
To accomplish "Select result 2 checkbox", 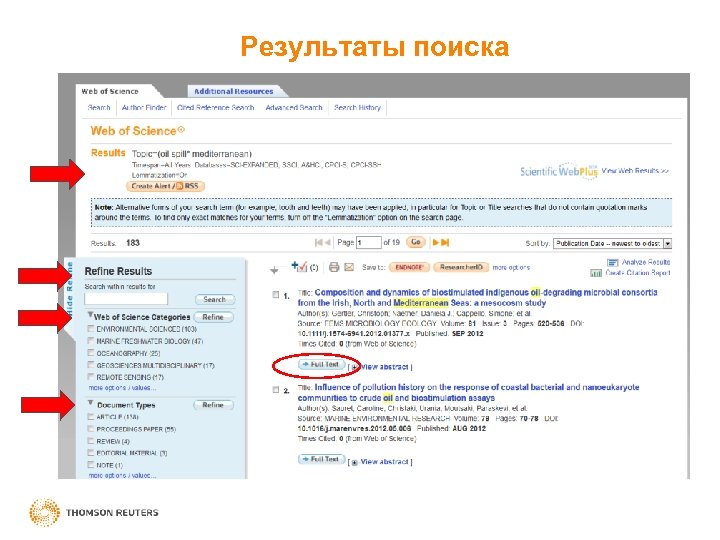I will (x=276, y=390).
